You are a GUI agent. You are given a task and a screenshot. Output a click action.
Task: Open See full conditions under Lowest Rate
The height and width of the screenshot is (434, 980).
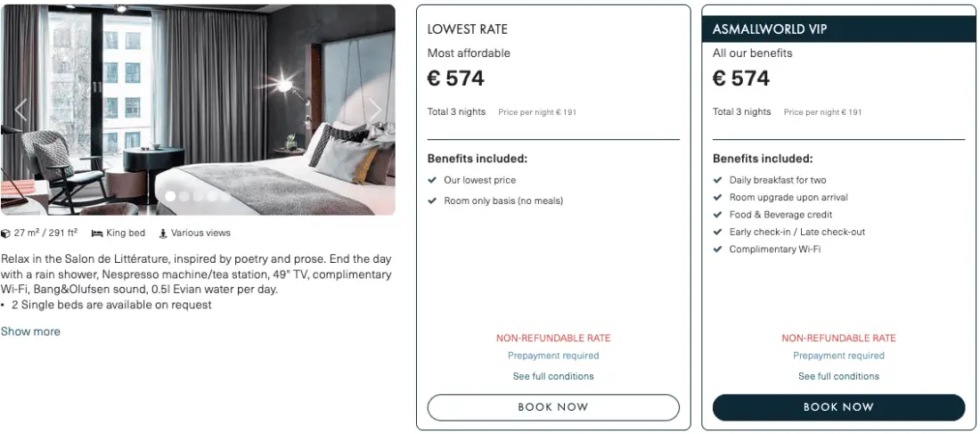553,376
